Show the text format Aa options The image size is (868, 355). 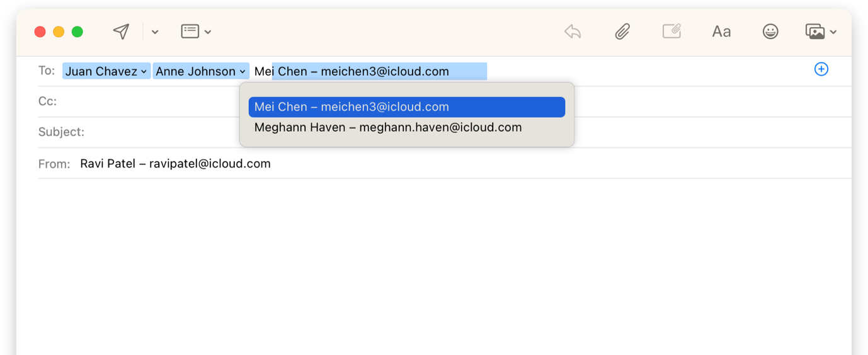coord(721,31)
